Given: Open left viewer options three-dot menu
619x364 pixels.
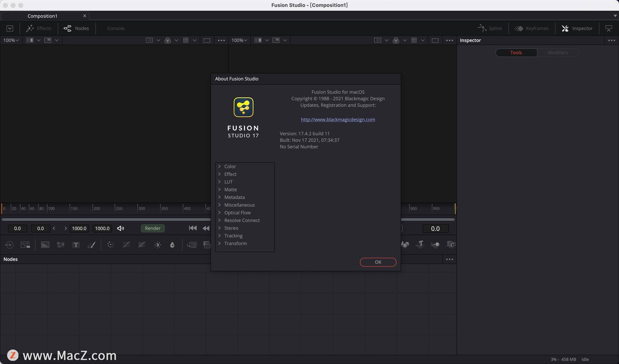Looking at the screenshot, I should pos(221,40).
